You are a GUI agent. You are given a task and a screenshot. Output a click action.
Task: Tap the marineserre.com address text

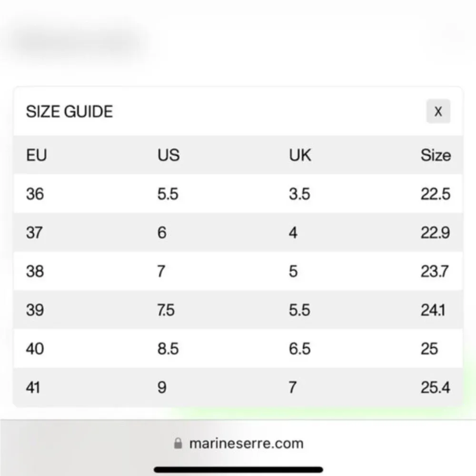pyautogui.click(x=246, y=444)
